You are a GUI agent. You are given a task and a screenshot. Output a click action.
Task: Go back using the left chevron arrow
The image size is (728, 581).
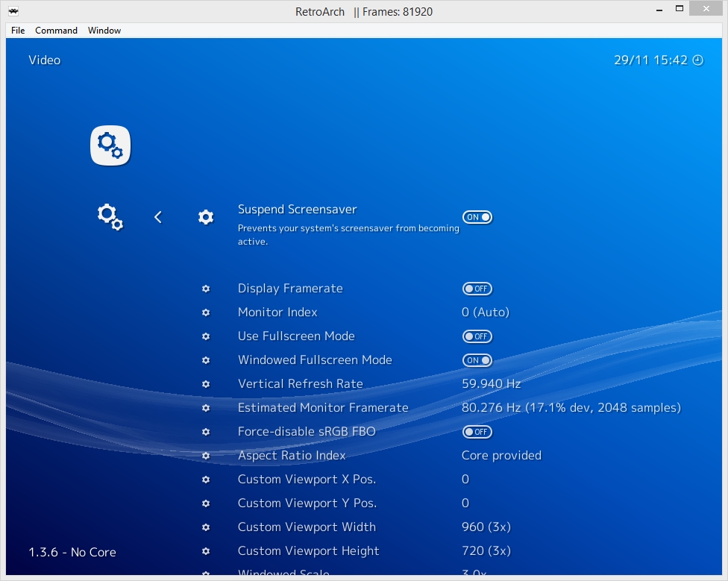[x=158, y=217]
